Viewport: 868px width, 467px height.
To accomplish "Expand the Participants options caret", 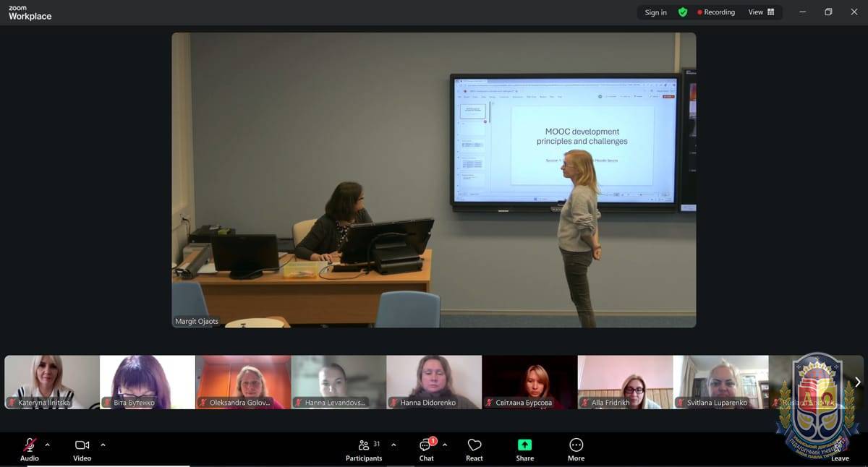I will (393, 445).
